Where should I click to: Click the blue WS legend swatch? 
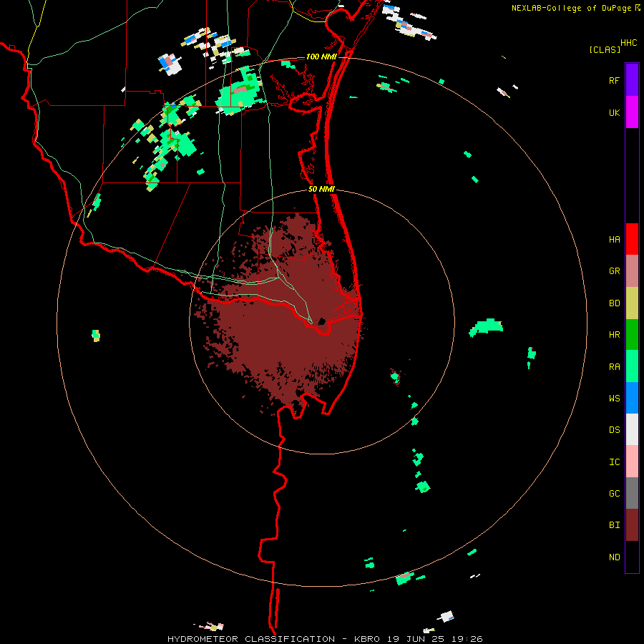tap(632, 398)
